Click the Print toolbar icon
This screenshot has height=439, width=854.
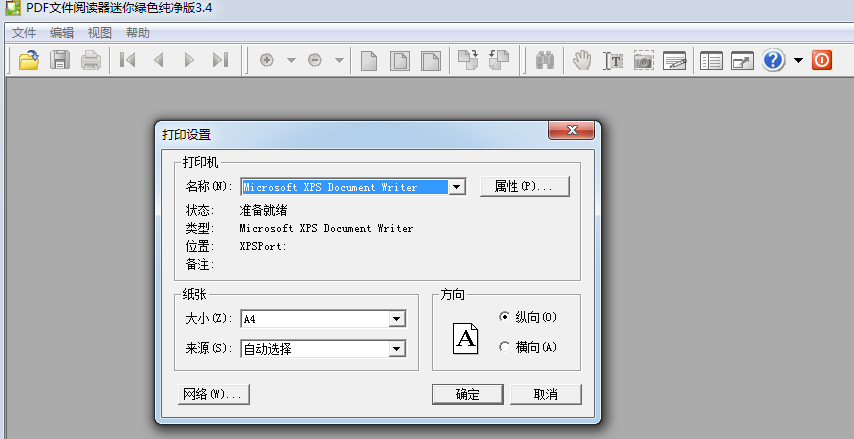click(91, 59)
